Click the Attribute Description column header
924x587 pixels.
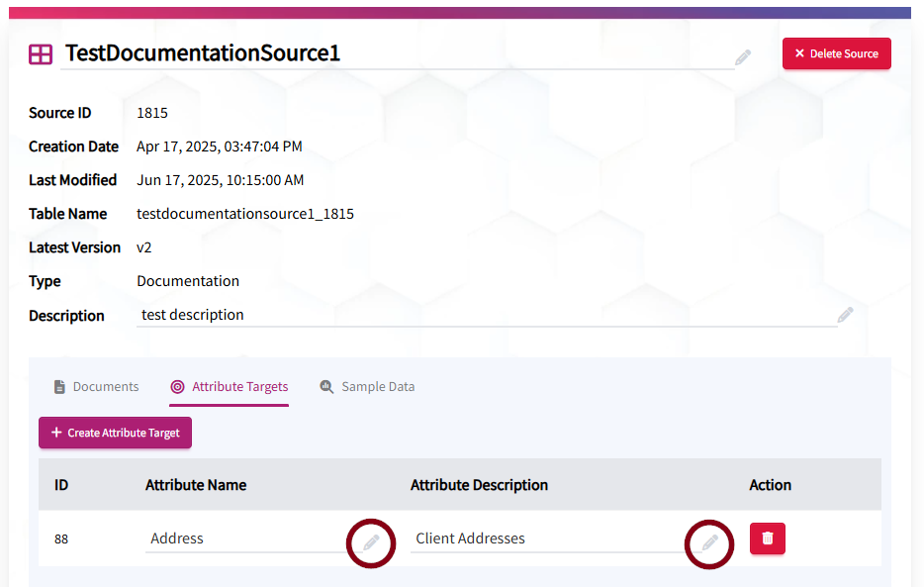pyautogui.click(x=479, y=485)
